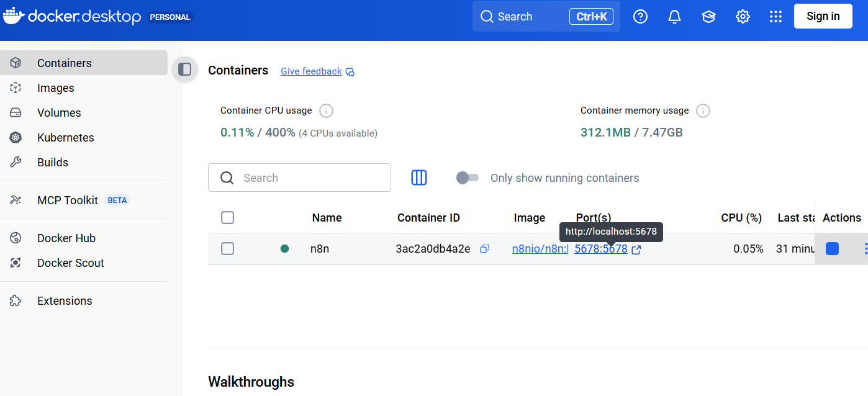868x396 pixels.
Task: Open Settings gear icon
Action: click(743, 17)
